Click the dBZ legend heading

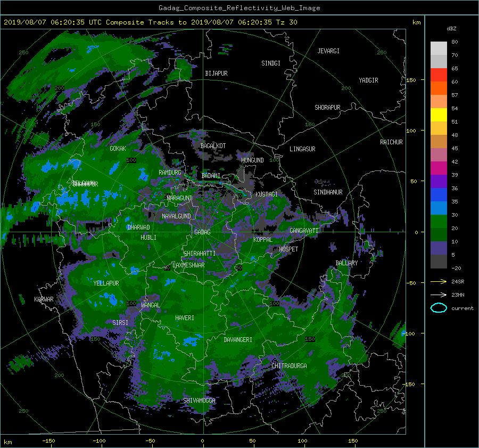(x=451, y=28)
